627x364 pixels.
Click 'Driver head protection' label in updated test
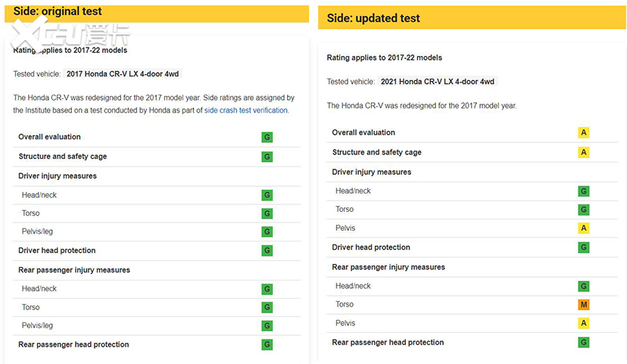(371, 247)
